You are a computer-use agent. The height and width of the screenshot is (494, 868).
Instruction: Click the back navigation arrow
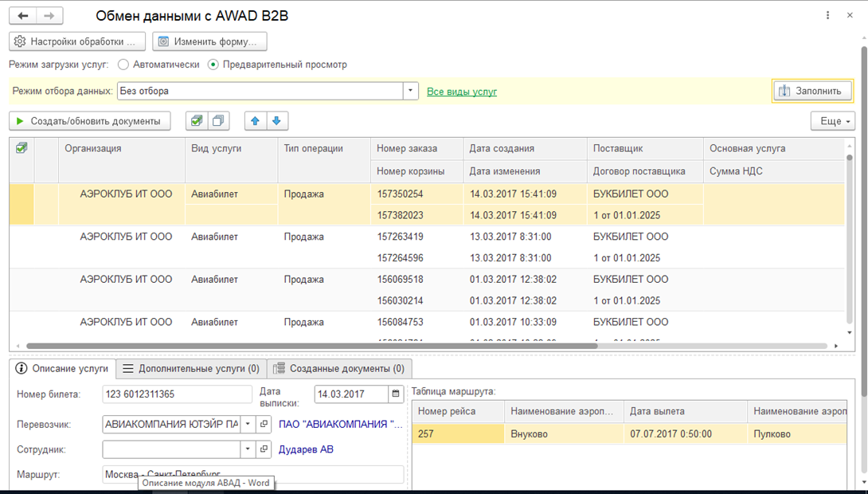(23, 16)
